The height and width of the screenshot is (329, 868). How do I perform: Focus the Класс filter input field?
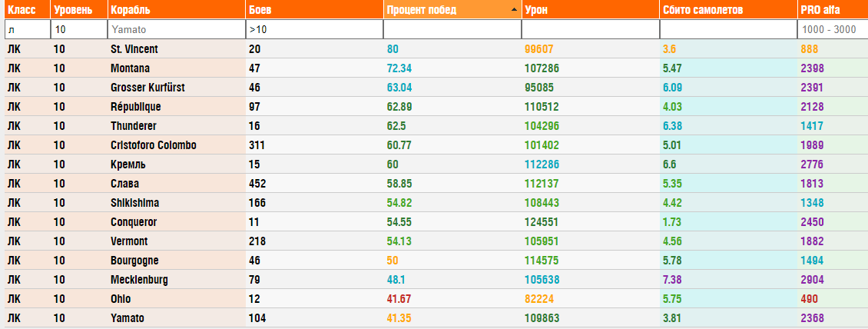pyautogui.click(x=26, y=29)
